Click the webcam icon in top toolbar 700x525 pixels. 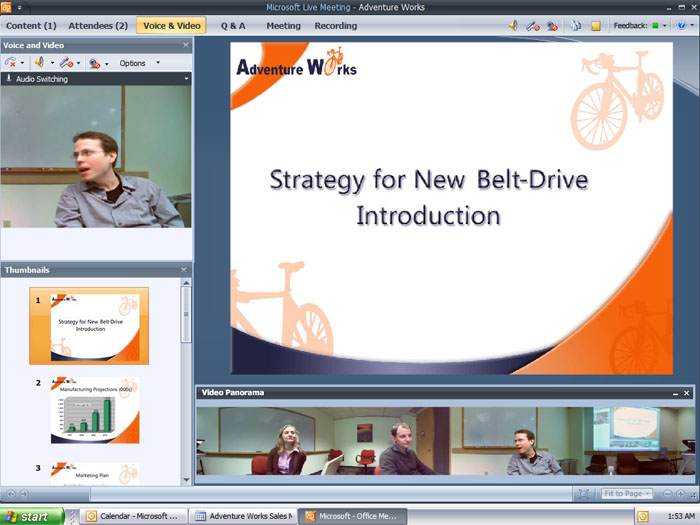coord(552,26)
